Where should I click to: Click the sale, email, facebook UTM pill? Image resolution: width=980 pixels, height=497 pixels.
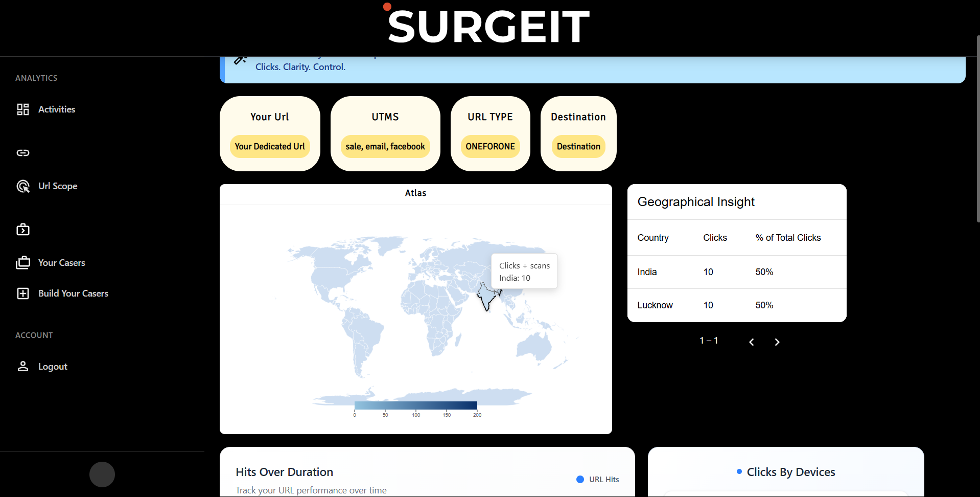tap(385, 146)
